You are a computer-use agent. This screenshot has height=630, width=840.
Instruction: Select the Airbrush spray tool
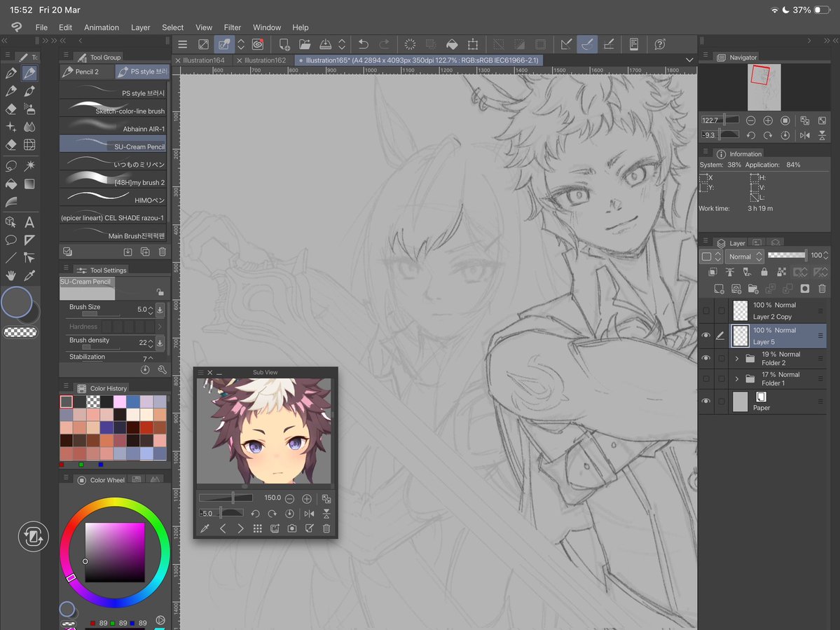(x=29, y=109)
